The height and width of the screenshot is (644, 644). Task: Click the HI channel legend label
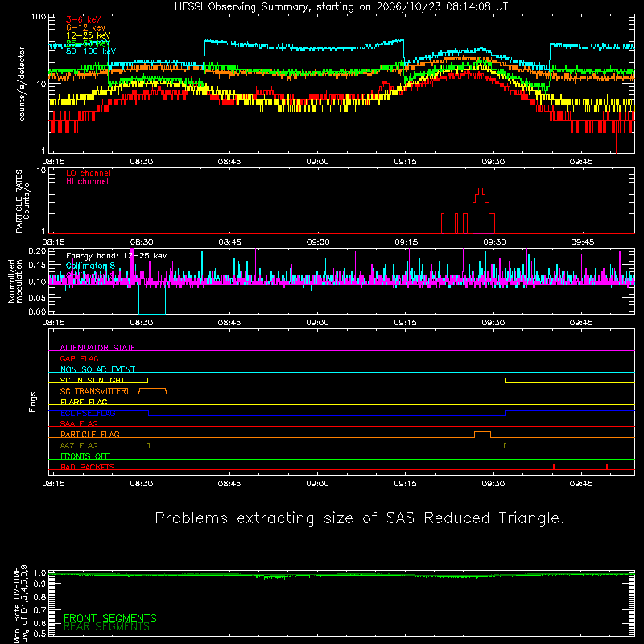(x=87, y=181)
